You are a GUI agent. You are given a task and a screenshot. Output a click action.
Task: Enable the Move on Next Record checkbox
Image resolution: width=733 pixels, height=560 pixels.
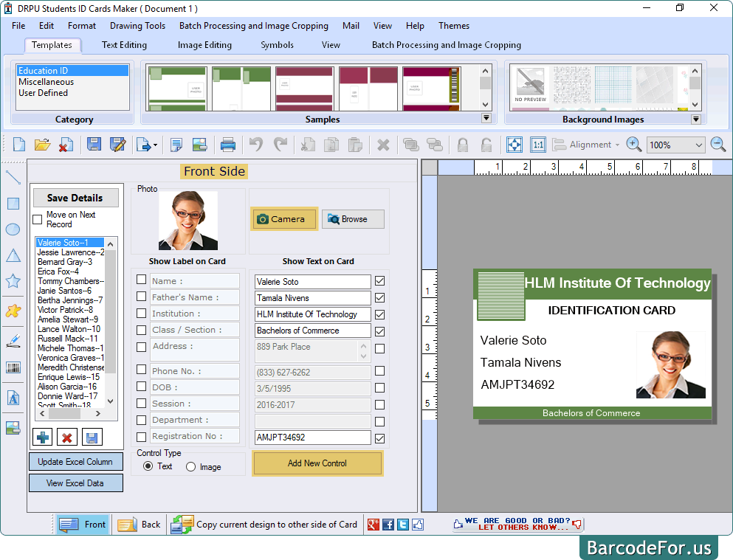35,219
